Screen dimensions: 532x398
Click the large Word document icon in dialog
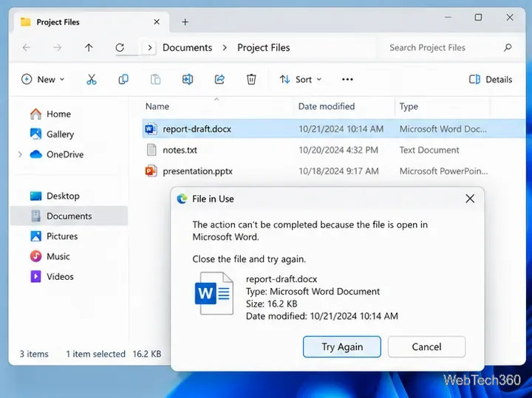(214, 293)
